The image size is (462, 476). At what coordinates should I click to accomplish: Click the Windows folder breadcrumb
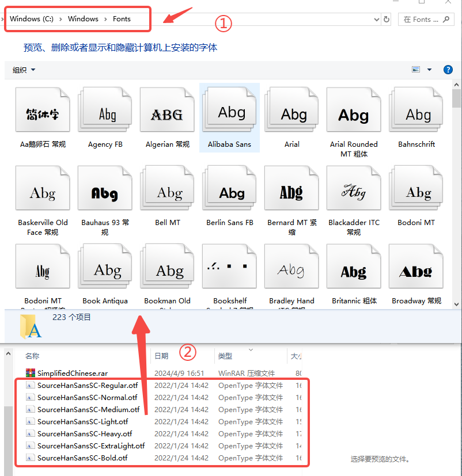tap(83, 19)
